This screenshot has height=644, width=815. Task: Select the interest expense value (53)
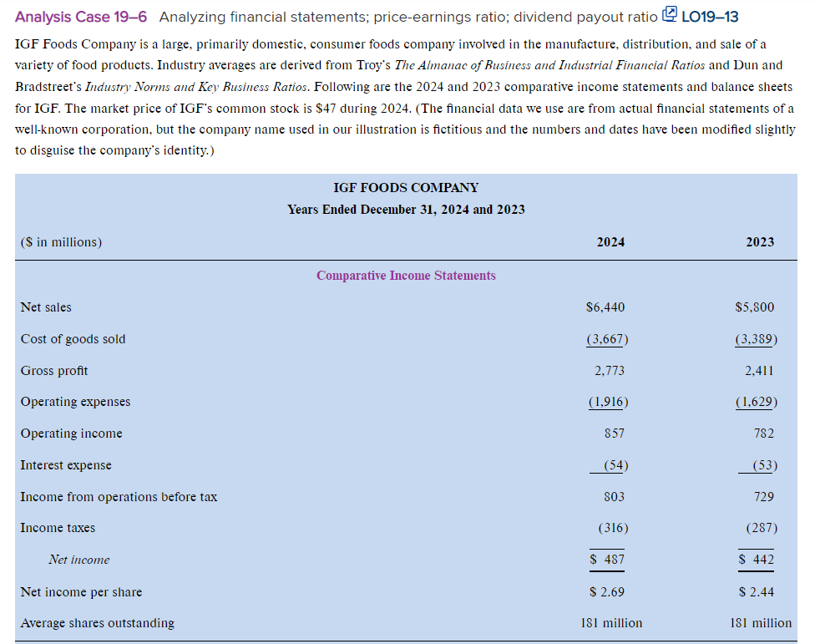765,465
